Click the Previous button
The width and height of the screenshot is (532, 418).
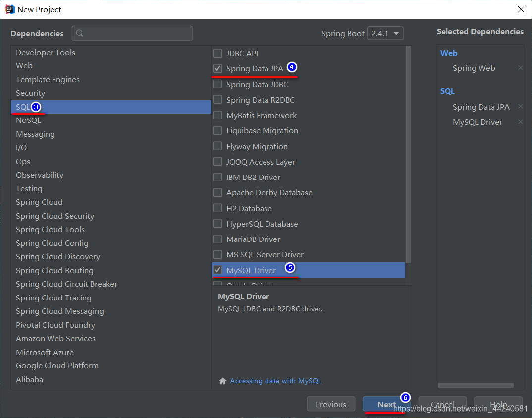[331, 404]
